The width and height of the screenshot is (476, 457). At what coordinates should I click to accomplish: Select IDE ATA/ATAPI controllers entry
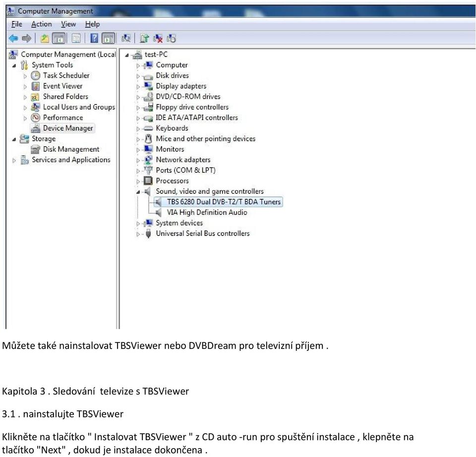pyautogui.click(x=197, y=118)
